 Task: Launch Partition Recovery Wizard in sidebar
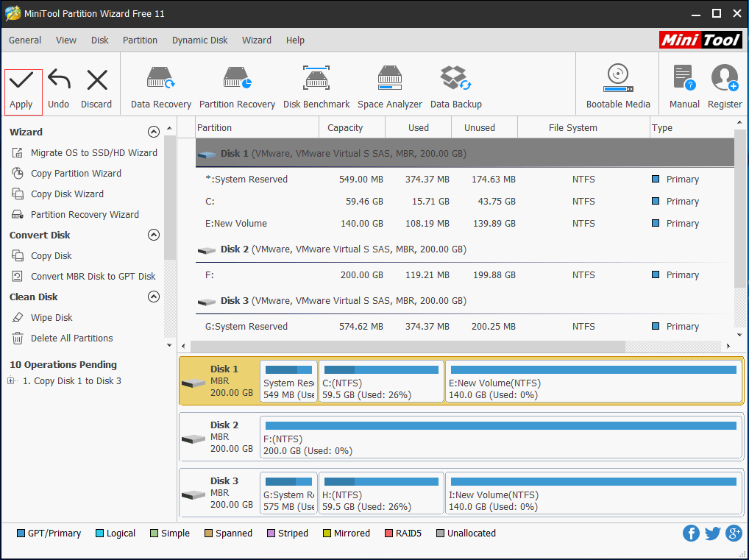[75, 215]
